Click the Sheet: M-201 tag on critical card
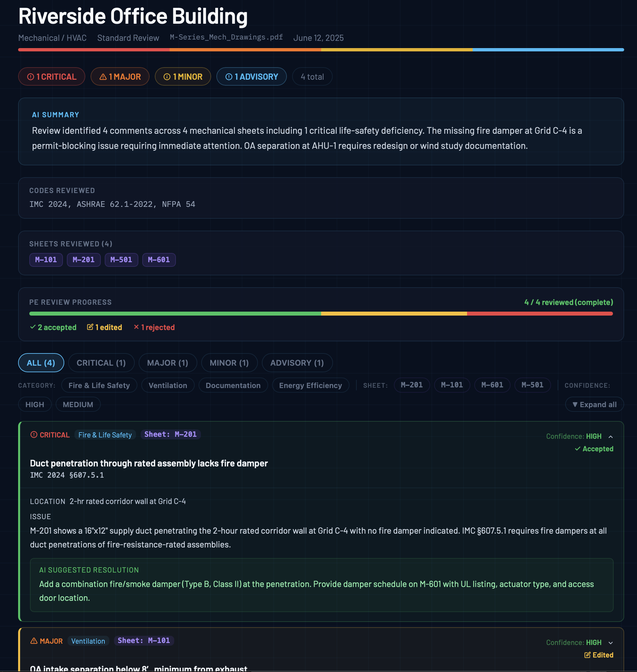 171,434
